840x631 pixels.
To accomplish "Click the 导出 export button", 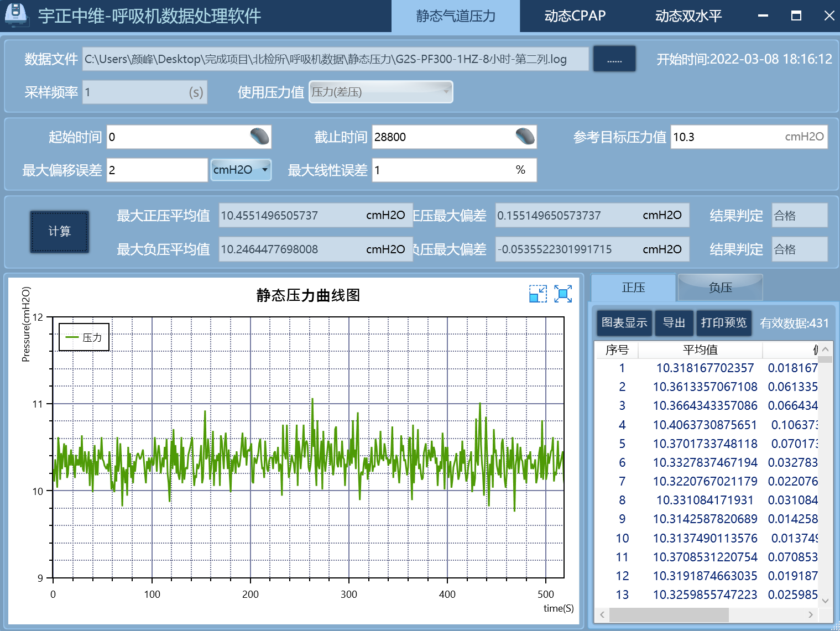I will point(674,323).
